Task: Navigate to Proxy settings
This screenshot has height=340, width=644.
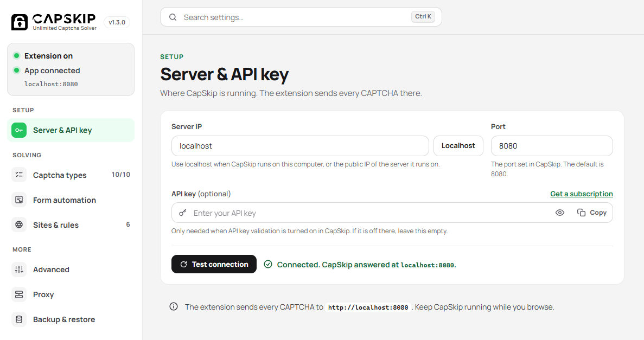Action: 71,294
